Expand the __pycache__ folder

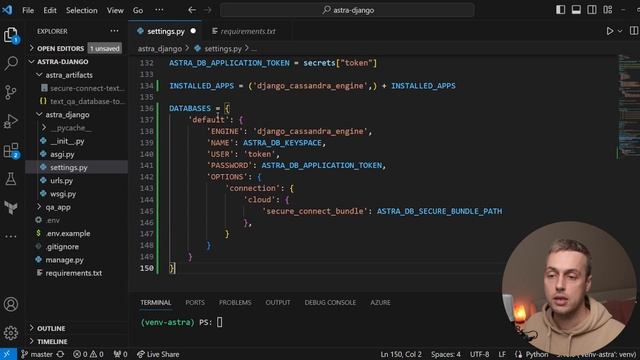77,128
